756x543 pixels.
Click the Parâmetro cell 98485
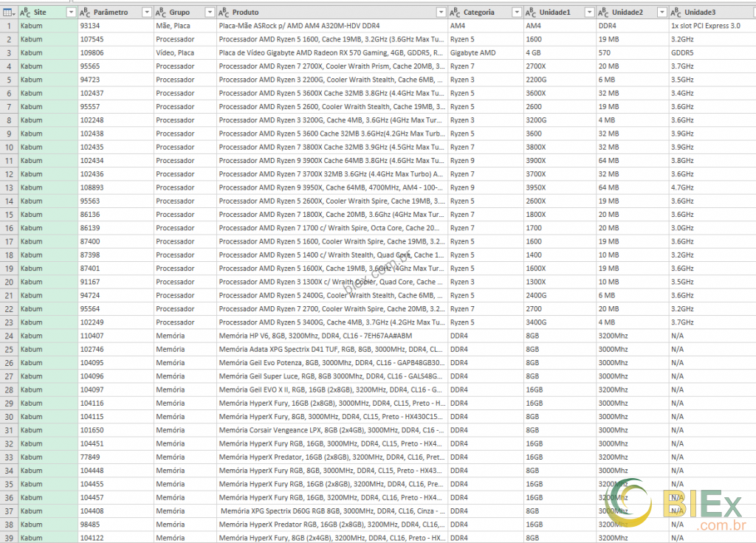click(x=116, y=525)
